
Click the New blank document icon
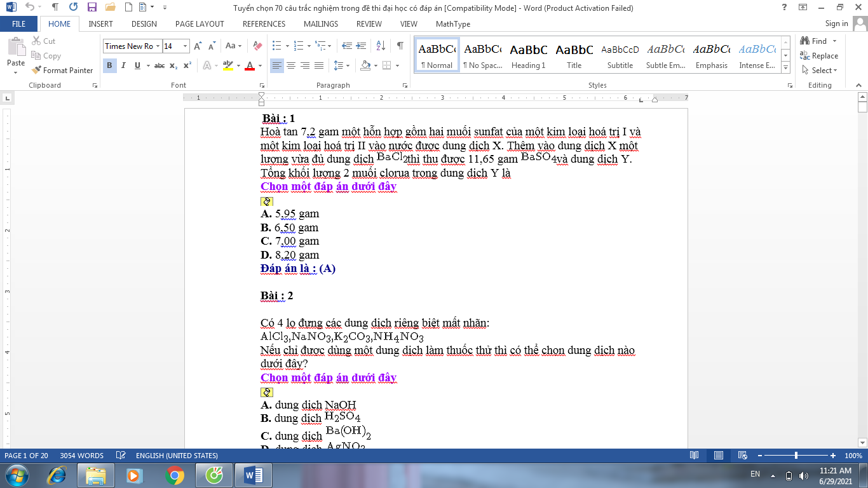tap(129, 8)
